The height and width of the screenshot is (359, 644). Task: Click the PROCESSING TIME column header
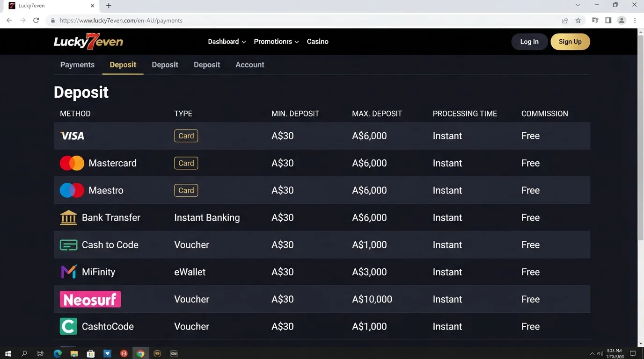(x=465, y=114)
